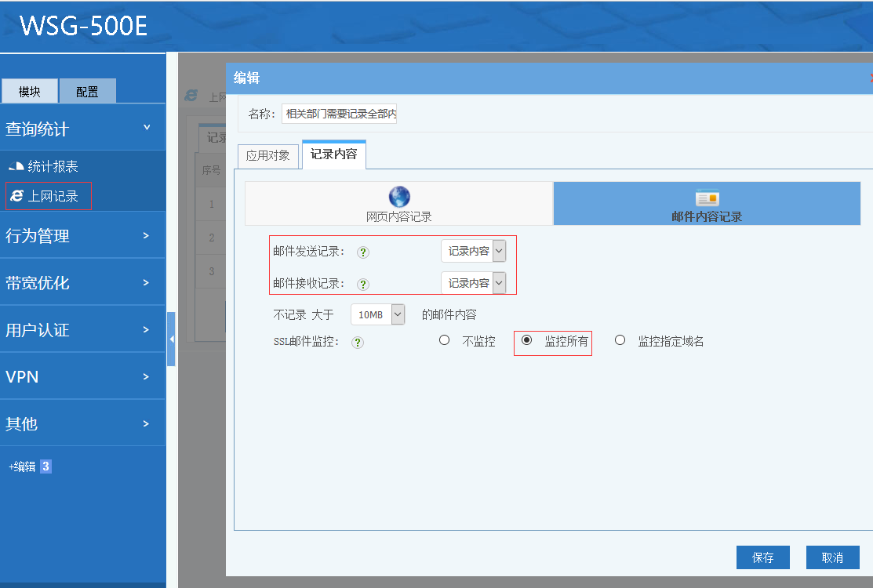The height and width of the screenshot is (588, 873).
Task: Click the 名称 input field
Action: [340, 114]
